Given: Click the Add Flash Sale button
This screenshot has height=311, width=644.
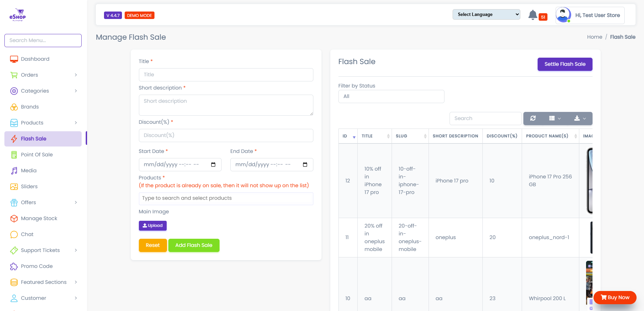Looking at the screenshot, I should (194, 245).
